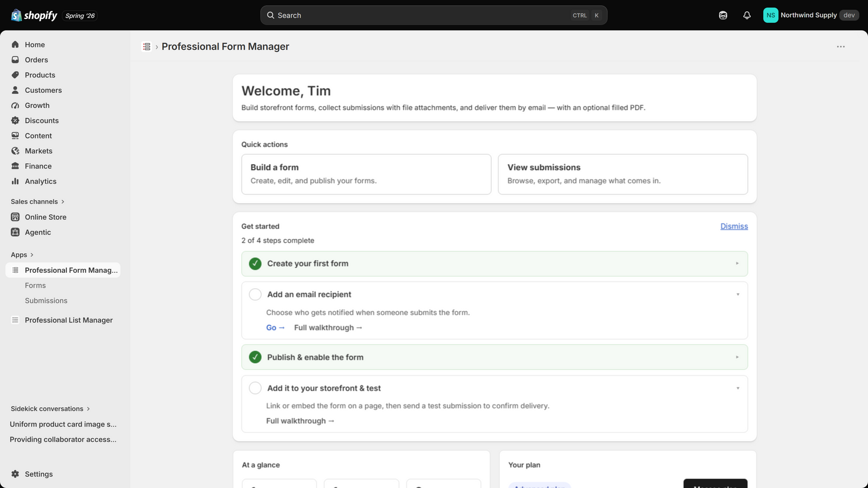Click the Home sidebar icon
The width and height of the screenshot is (868, 488).
pos(15,44)
